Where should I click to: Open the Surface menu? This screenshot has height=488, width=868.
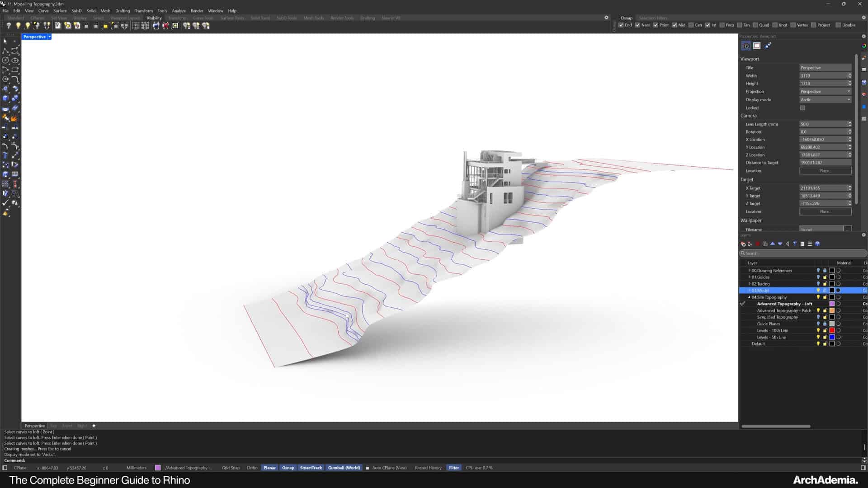[60, 11]
